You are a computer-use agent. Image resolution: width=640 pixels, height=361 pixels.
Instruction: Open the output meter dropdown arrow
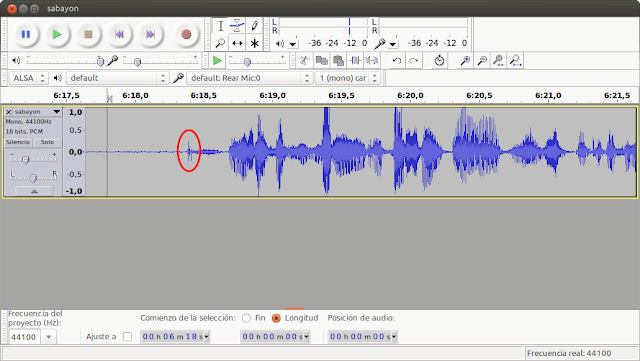pyautogui.click(x=293, y=44)
